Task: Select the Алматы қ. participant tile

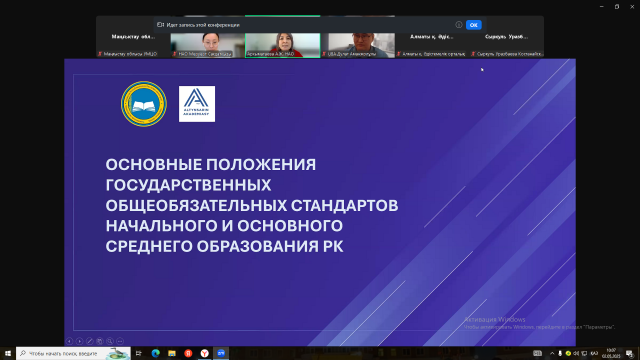Action: pyautogui.click(x=432, y=45)
